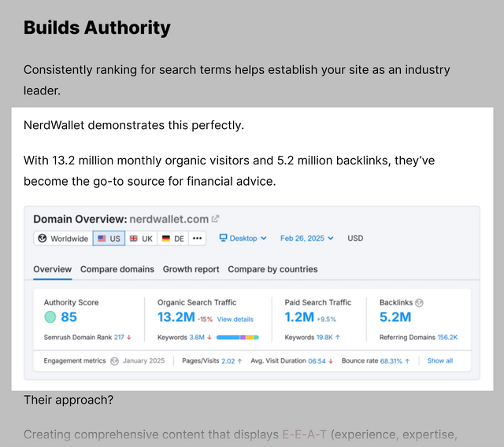Image resolution: width=504 pixels, height=447 pixels.
Task: Click View details link under Organic Traffic
Action: coord(235,320)
